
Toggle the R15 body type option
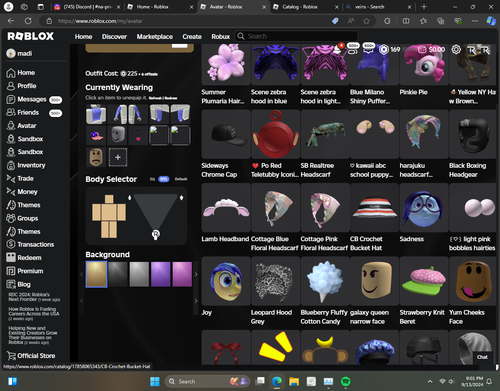163,179
